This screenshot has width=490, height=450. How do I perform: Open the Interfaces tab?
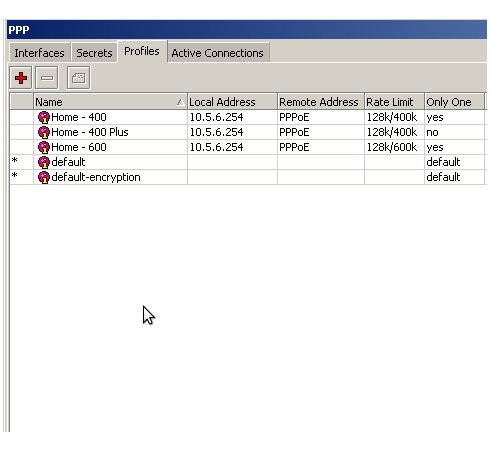pyautogui.click(x=39, y=53)
